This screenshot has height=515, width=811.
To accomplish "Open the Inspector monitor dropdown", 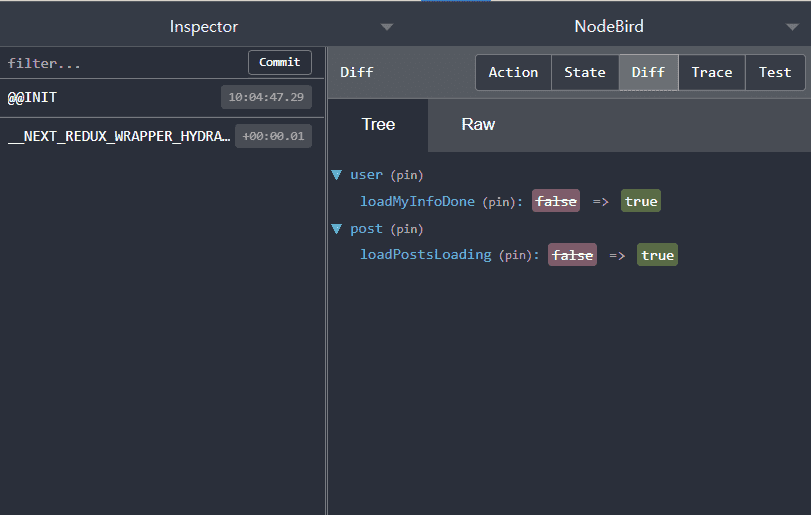I will (x=387, y=26).
